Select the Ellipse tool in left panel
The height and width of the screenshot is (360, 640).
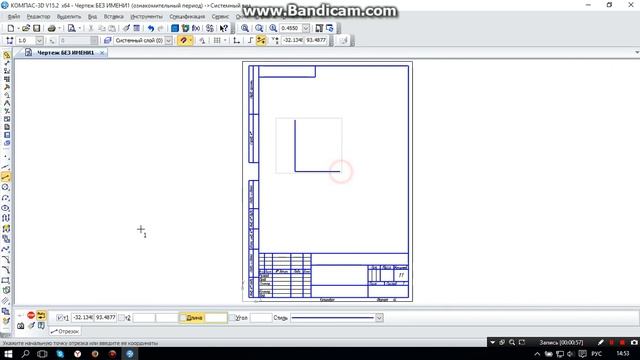tap(6, 208)
